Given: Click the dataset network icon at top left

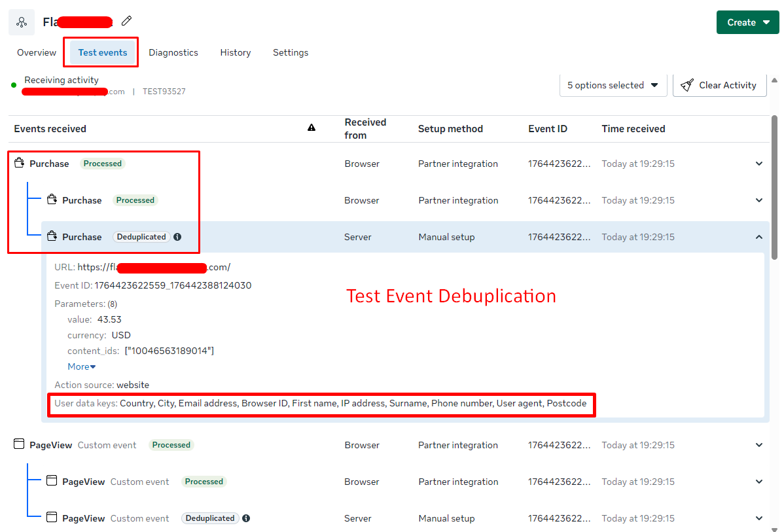Looking at the screenshot, I should click(x=22, y=22).
